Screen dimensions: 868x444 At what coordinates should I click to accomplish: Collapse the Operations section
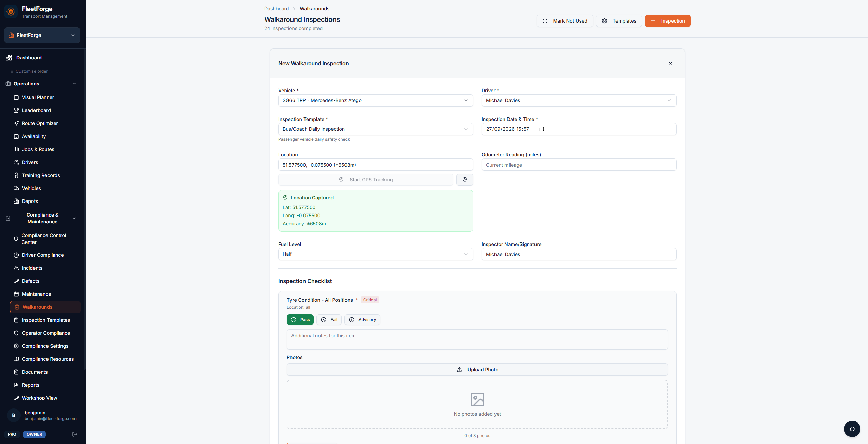click(42, 84)
